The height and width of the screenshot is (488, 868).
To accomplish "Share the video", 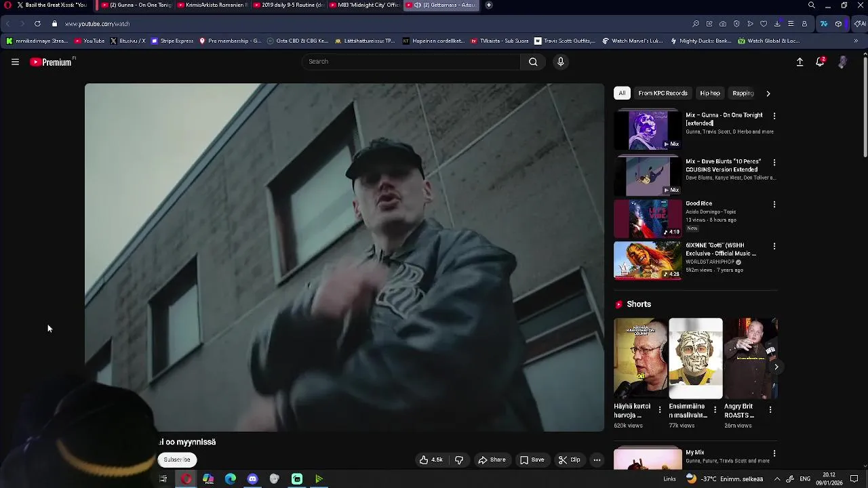I will click(492, 460).
